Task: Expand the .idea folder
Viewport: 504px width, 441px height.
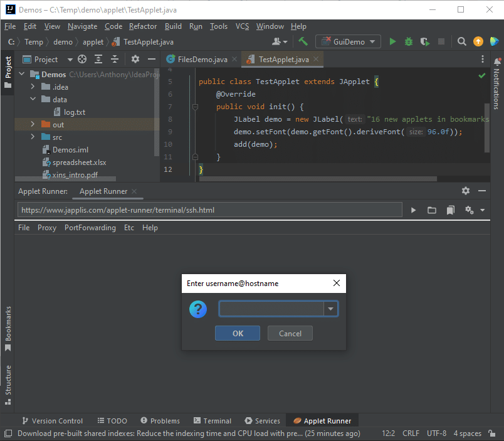Action: [x=33, y=87]
